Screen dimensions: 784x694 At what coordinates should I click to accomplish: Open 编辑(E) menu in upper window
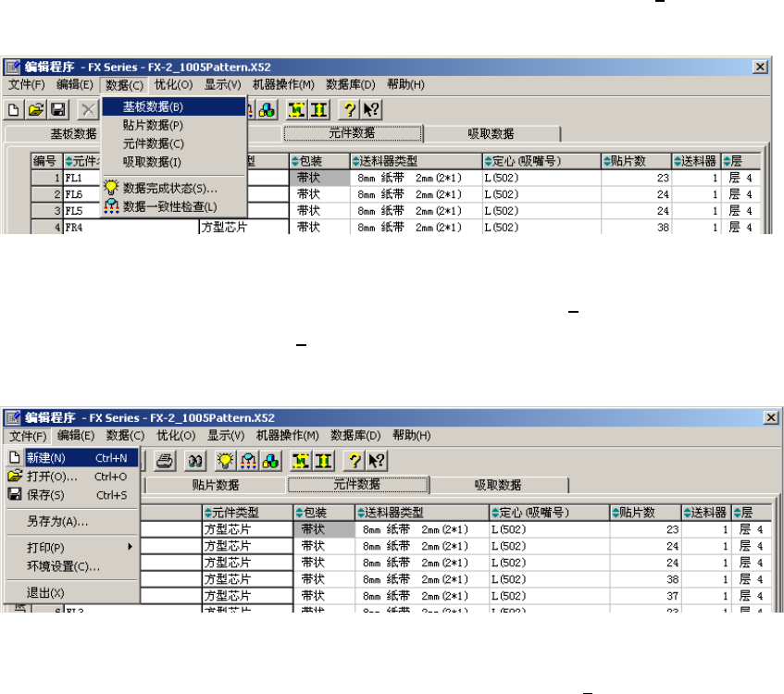click(x=74, y=84)
